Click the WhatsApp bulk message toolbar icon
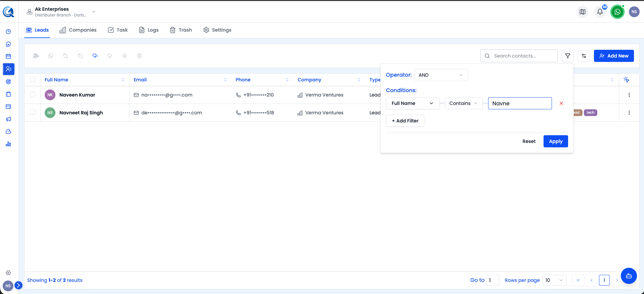644x294 pixels. 51,56
